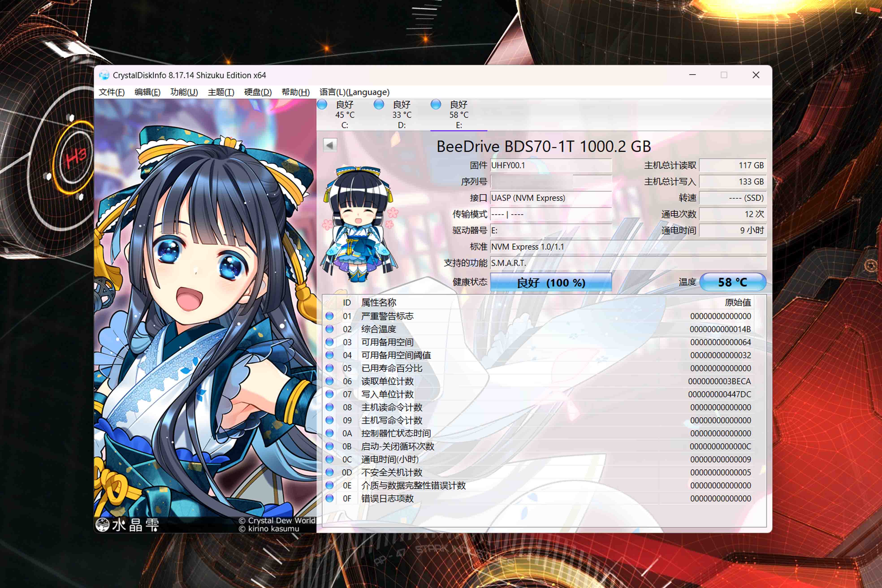This screenshot has height=588, width=882.
Task: Click the host reads value 117 GB
Action: [732, 165]
